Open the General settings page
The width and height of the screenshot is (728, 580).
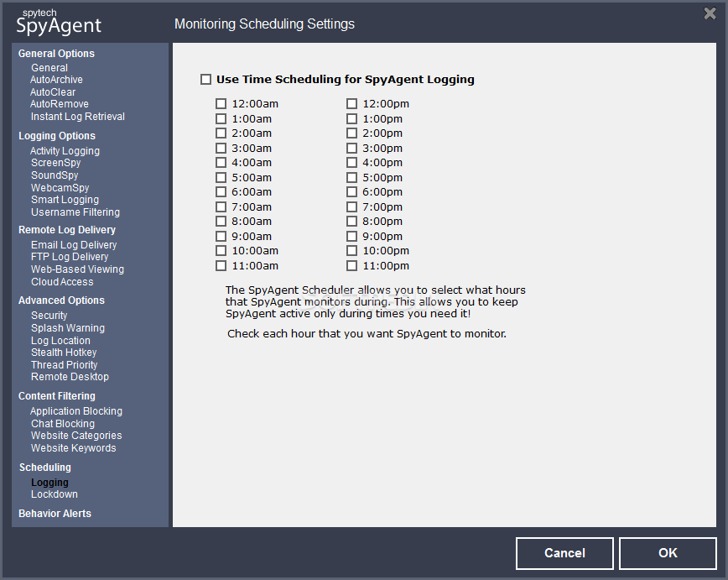(x=49, y=68)
